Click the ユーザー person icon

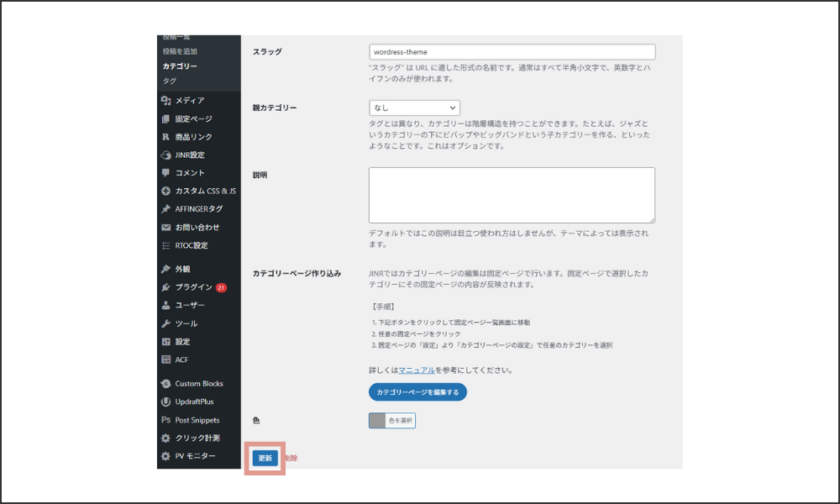[x=165, y=305]
